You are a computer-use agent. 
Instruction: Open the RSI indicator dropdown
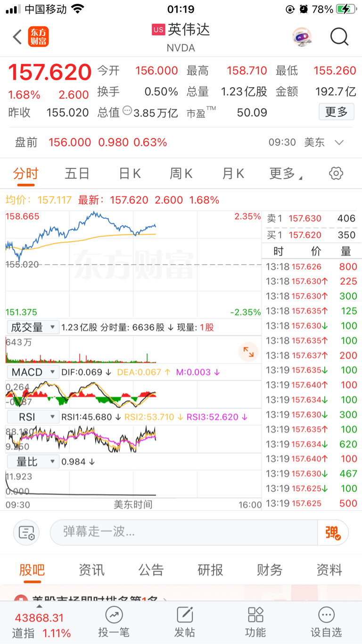[33, 417]
